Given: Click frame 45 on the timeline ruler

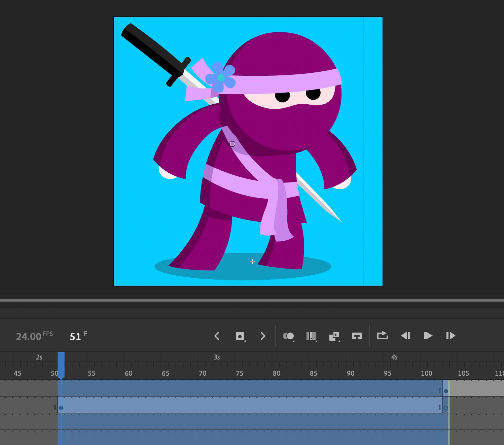Looking at the screenshot, I should point(17,373).
